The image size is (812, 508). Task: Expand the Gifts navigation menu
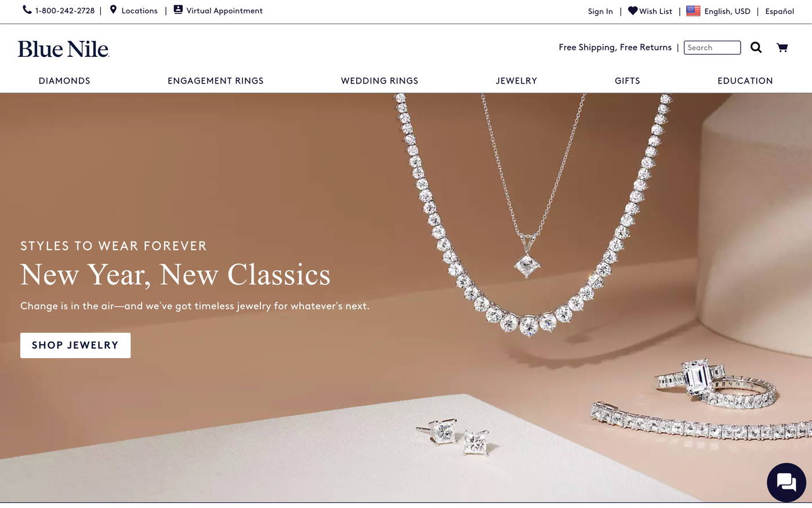[x=628, y=81]
